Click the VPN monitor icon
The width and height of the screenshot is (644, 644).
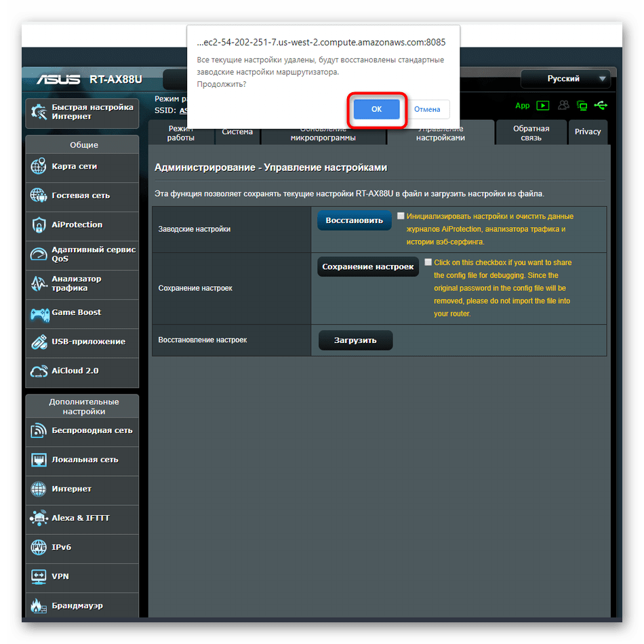coord(39,577)
